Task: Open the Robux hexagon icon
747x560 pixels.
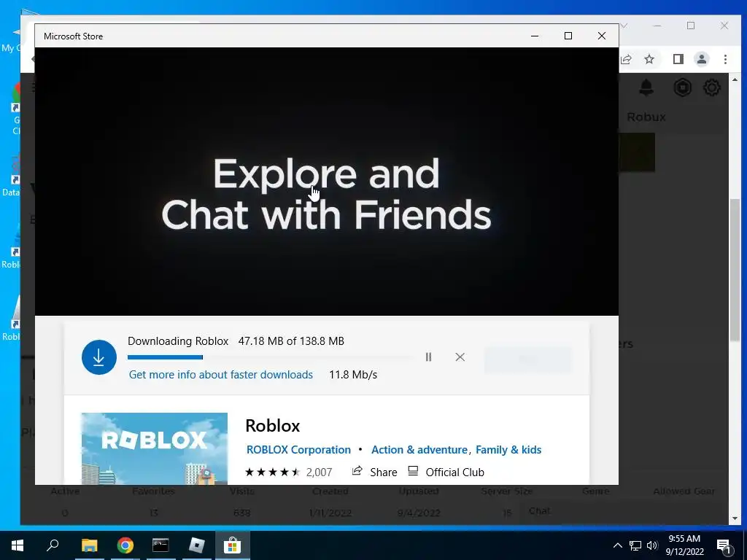Action: [x=682, y=87]
